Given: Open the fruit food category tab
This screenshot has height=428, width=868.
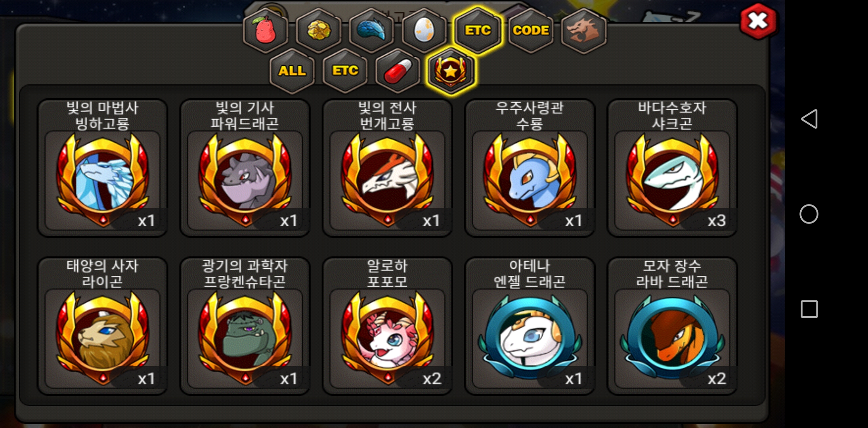Looking at the screenshot, I should (266, 31).
